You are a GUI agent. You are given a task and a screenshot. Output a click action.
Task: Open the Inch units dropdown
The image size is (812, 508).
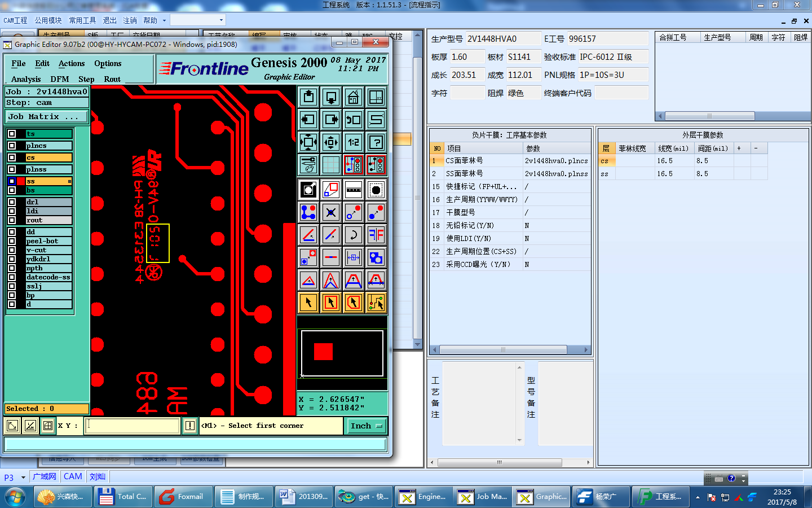tap(366, 426)
